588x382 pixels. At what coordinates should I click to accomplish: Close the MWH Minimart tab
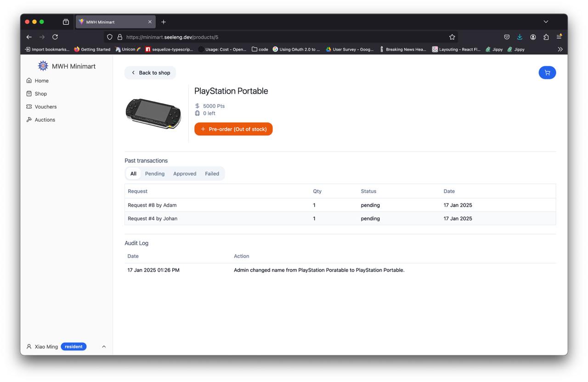pos(150,22)
